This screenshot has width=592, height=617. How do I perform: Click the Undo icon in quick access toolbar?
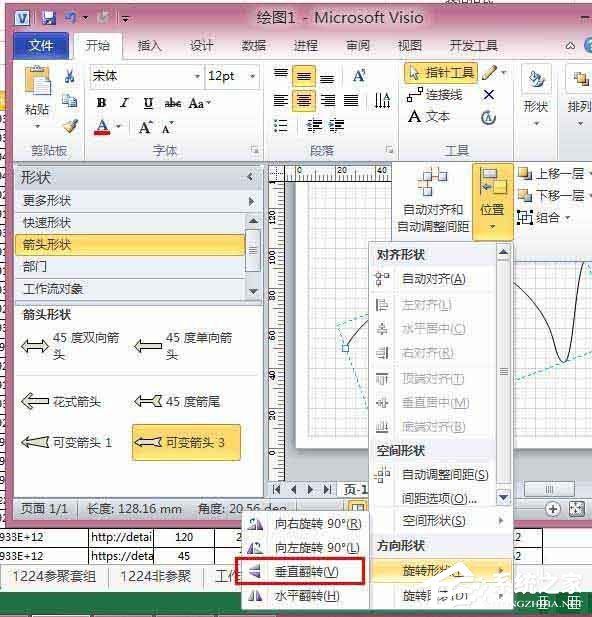(x=71, y=18)
